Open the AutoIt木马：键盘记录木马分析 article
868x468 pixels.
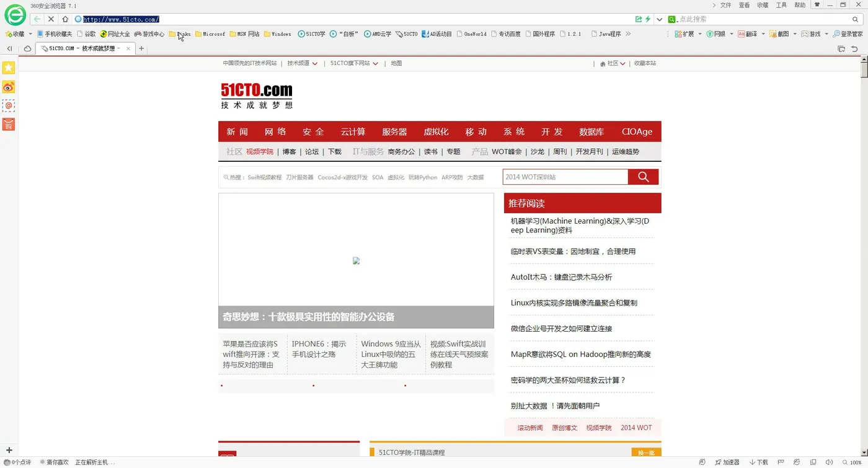(x=561, y=277)
